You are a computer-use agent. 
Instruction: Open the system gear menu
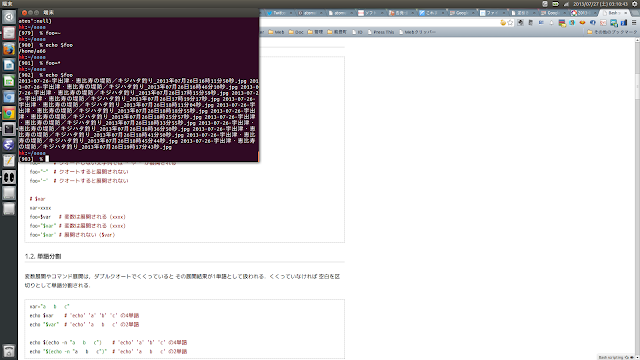634,4
